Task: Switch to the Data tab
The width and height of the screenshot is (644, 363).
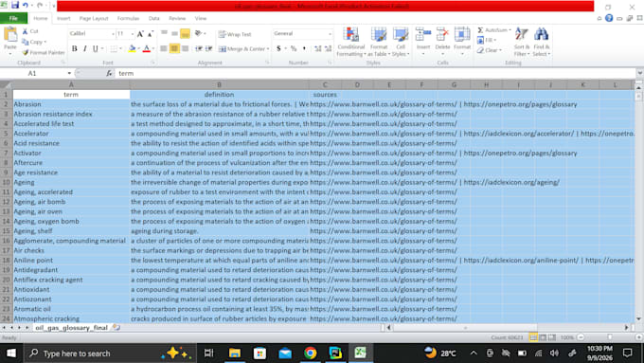Action: (x=154, y=19)
